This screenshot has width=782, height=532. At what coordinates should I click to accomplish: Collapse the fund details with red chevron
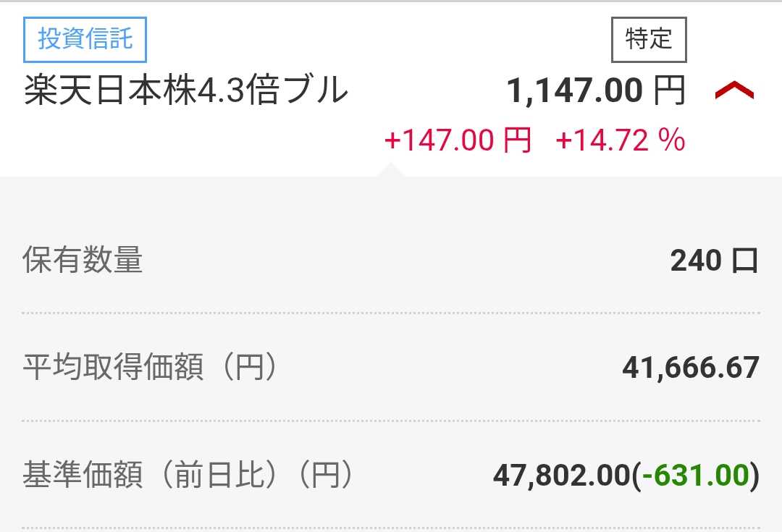coord(734,91)
